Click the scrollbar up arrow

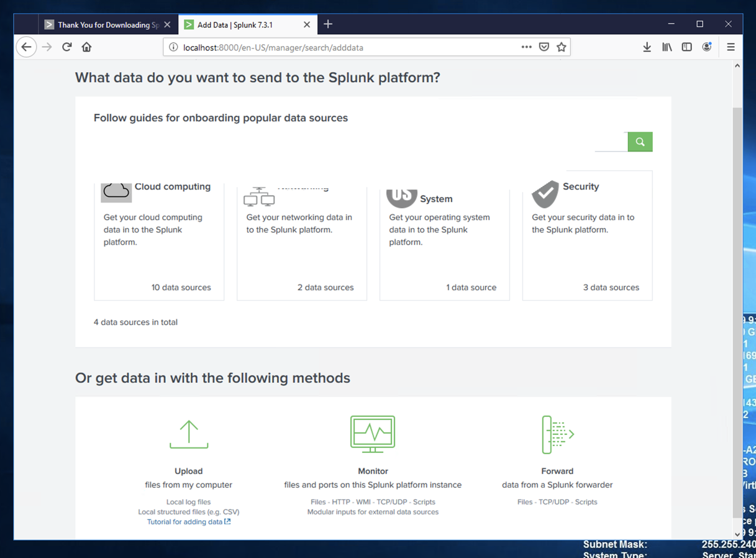pyautogui.click(x=737, y=65)
